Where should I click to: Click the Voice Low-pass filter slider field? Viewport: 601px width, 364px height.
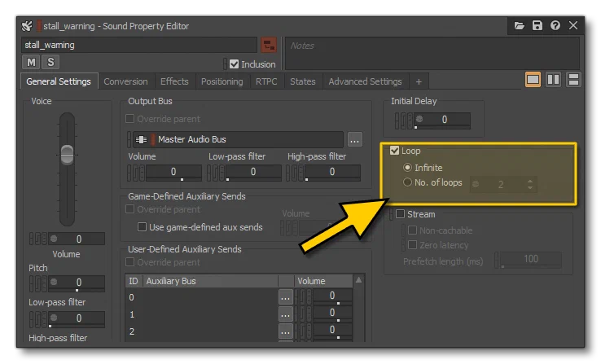click(77, 318)
